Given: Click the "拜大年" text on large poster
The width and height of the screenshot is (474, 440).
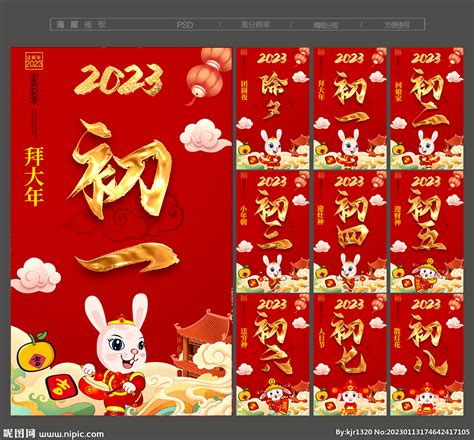Looking at the screenshot, I should pyautogui.click(x=34, y=176).
